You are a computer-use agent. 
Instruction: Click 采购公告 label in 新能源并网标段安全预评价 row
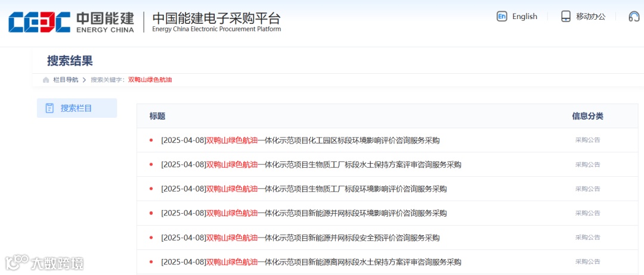pyautogui.click(x=588, y=237)
